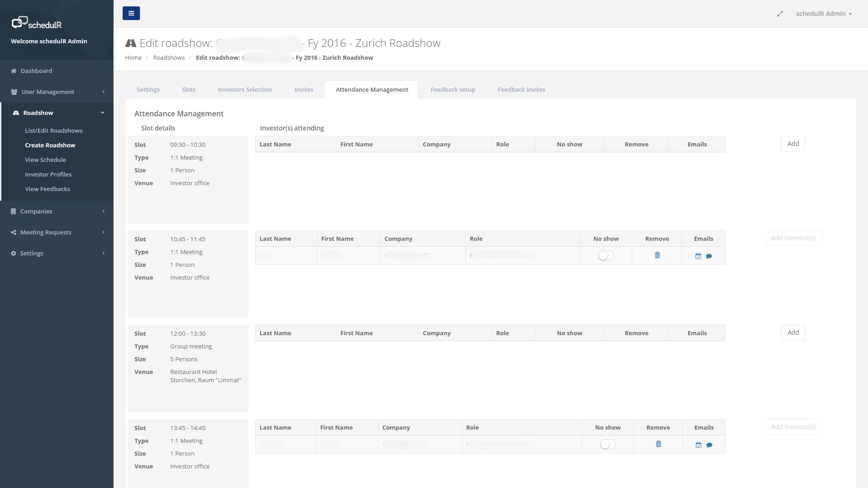The image size is (868, 488).
Task: Click comment email icon in 13:45 - 14:45 row
Action: pyautogui.click(x=709, y=445)
